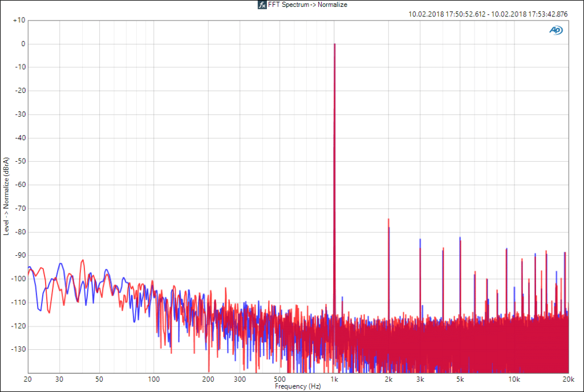This screenshot has height=392, width=584.
Task: Click the tip of the 1 kHz fundamental peak
Action: pyautogui.click(x=335, y=44)
